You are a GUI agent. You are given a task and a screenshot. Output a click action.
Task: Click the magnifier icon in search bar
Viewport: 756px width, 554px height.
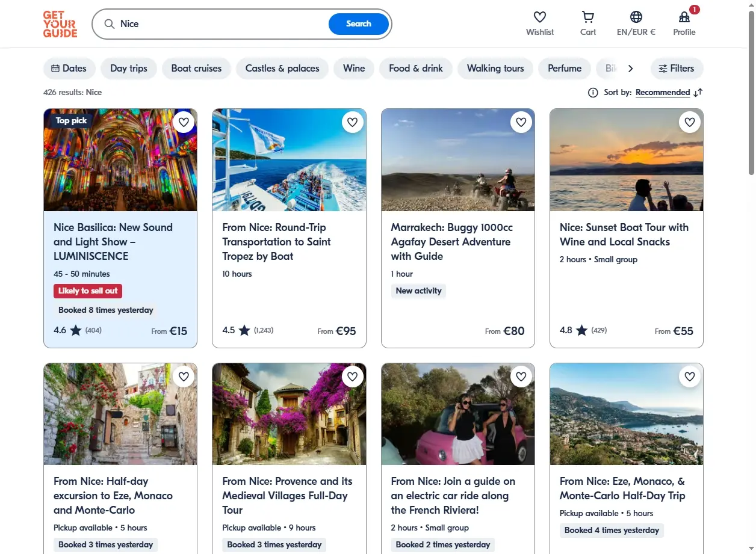110,24
